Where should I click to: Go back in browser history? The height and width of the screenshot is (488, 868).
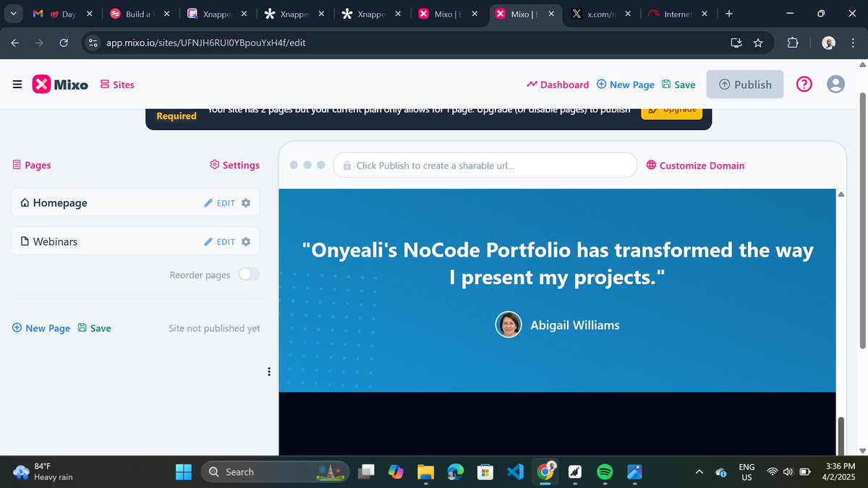coord(15,43)
